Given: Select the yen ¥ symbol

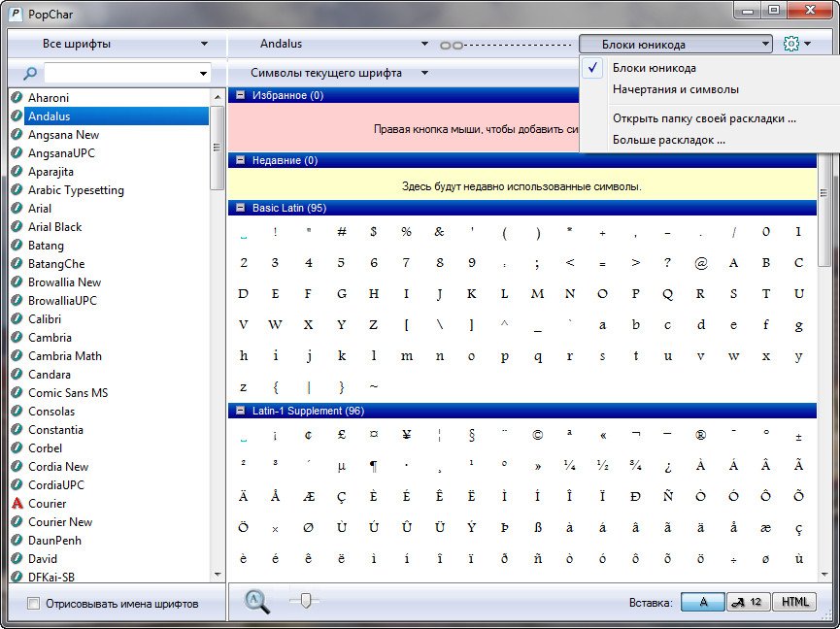Looking at the screenshot, I should 407,435.
